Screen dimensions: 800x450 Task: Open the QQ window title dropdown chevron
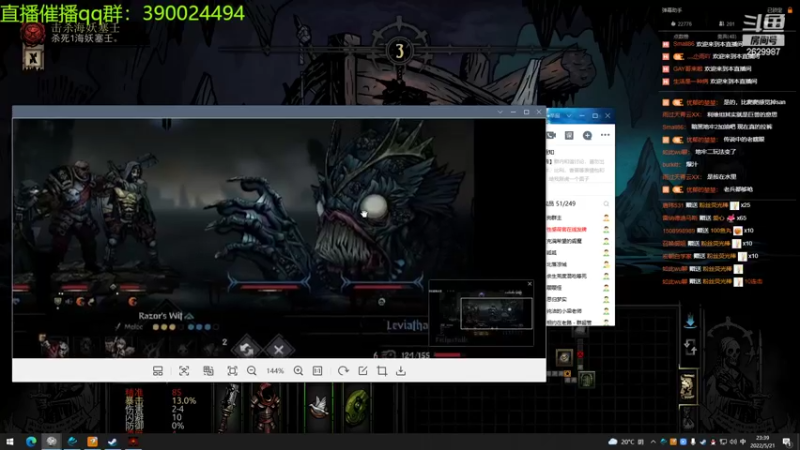(569, 116)
